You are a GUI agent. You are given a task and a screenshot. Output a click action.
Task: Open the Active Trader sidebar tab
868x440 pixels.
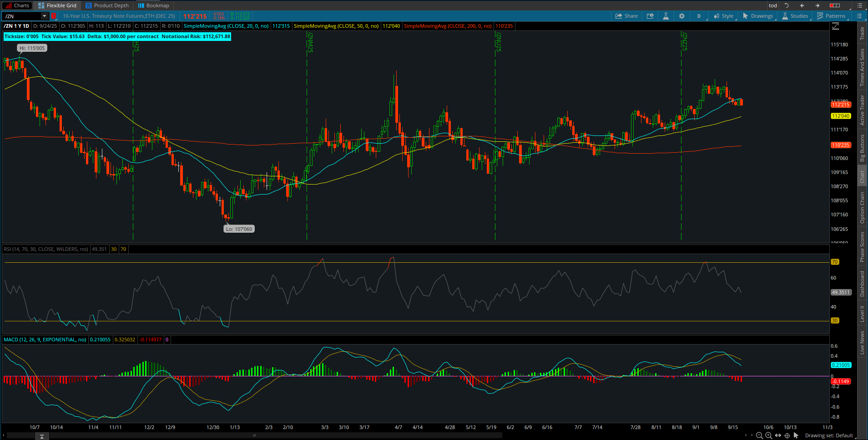click(x=862, y=110)
